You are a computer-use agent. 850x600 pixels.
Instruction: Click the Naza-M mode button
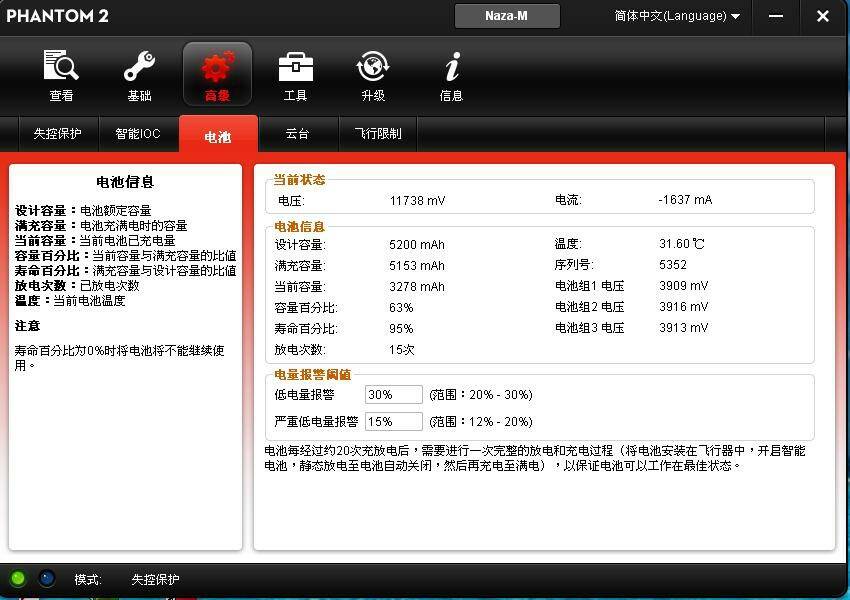(507, 16)
